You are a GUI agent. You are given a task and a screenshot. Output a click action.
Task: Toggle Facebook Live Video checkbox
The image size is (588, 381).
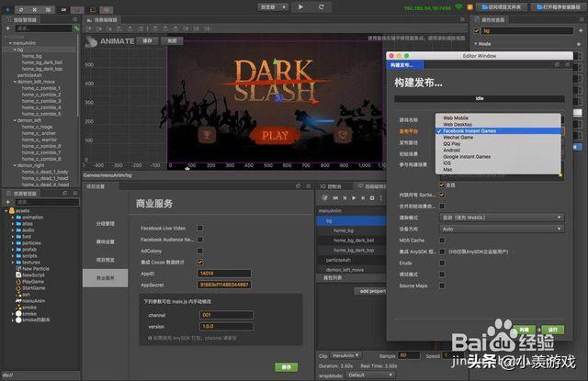[x=200, y=229]
